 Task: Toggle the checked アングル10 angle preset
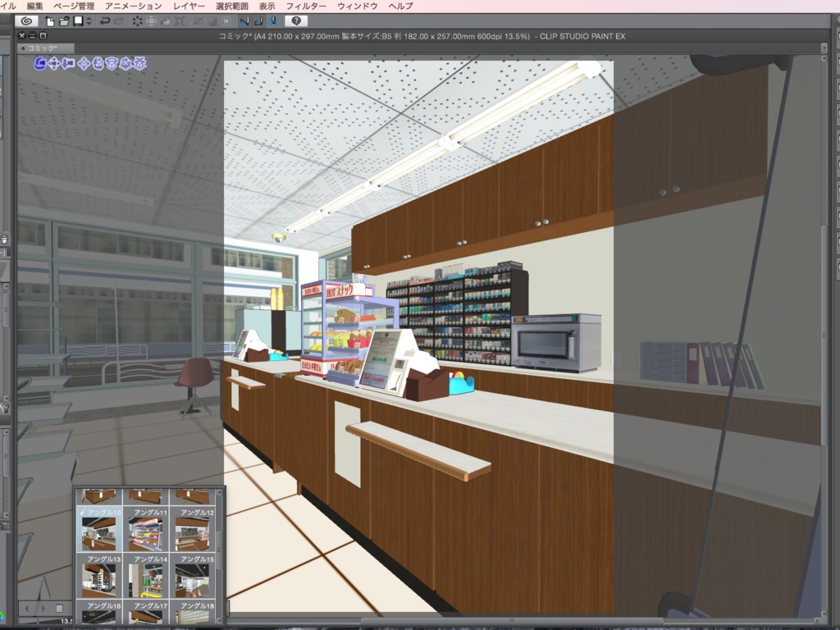coord(98,531)
